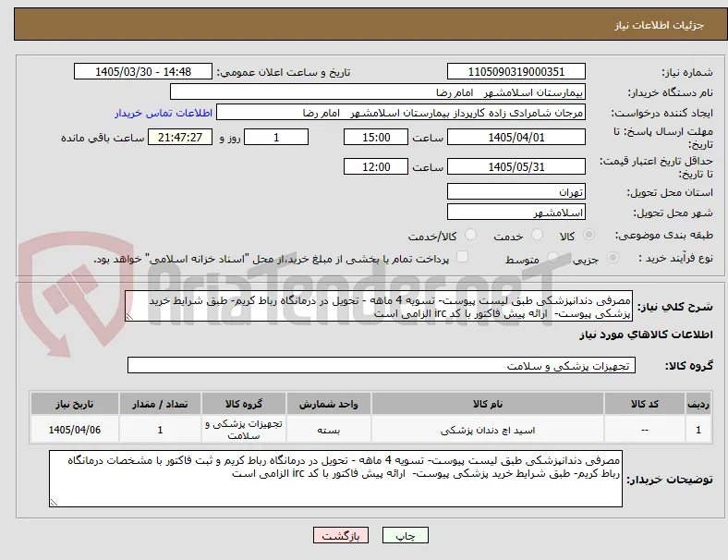Viewport: 728px width, 560px height.
Task: Click the resize handle of buyer notes textarea
Action: click(x=54, y=502)
